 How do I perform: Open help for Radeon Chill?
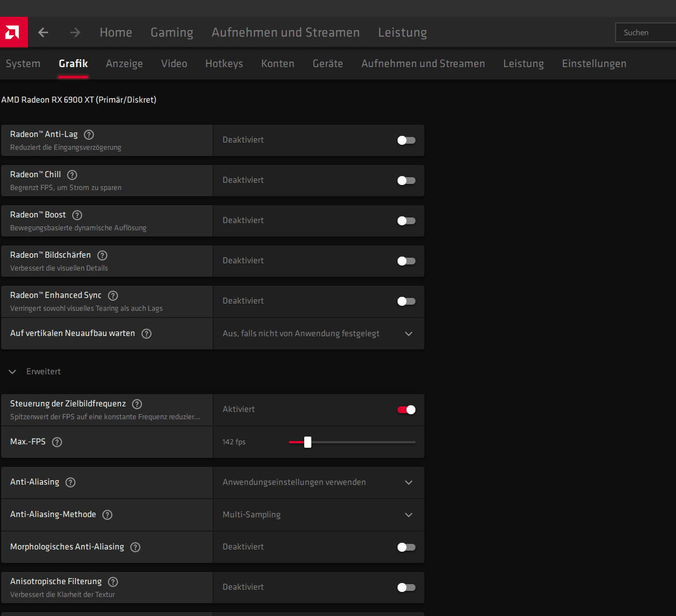pos(72,175)
